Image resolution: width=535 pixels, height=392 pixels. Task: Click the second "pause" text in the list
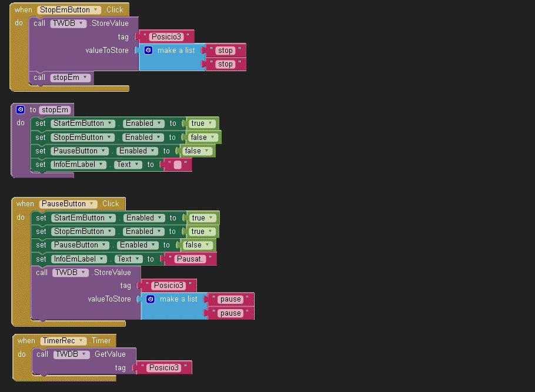(x=230, y=313)
